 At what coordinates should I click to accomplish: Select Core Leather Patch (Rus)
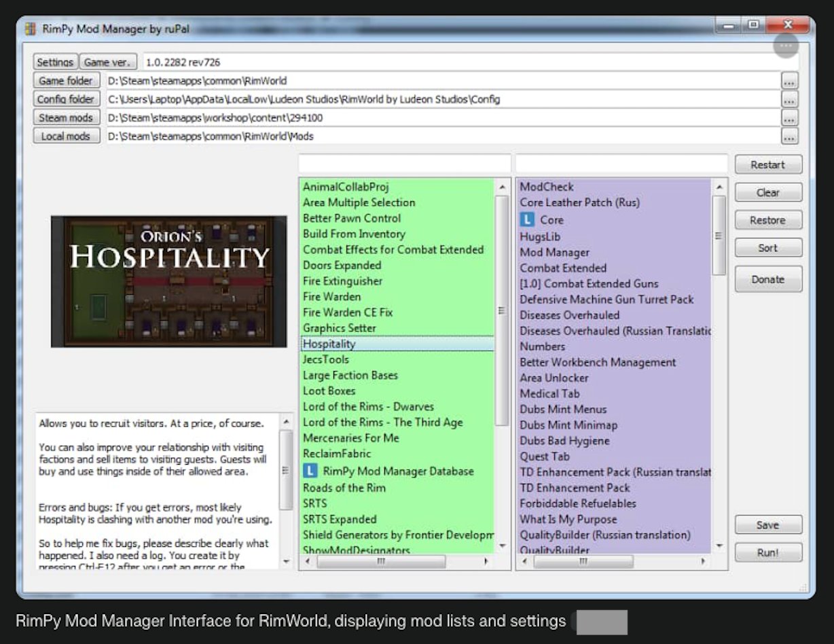coord(579,202)
